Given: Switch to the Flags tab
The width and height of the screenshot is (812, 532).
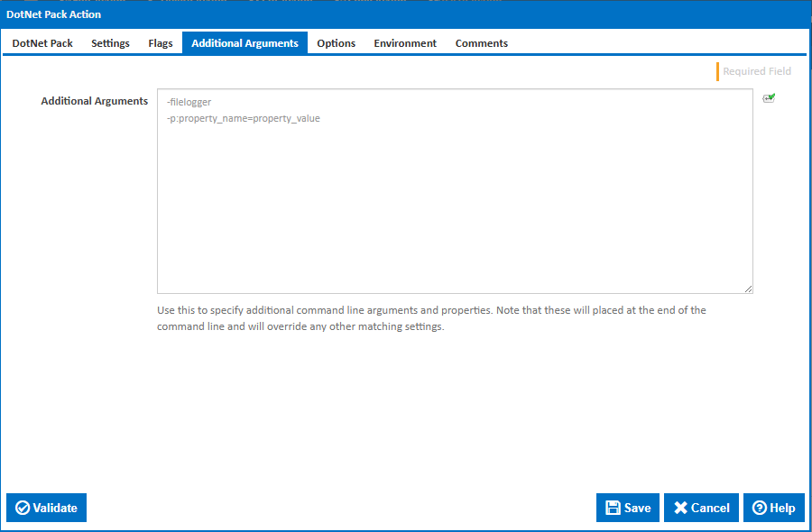Looking at the screenshot, I should [160, 42].
